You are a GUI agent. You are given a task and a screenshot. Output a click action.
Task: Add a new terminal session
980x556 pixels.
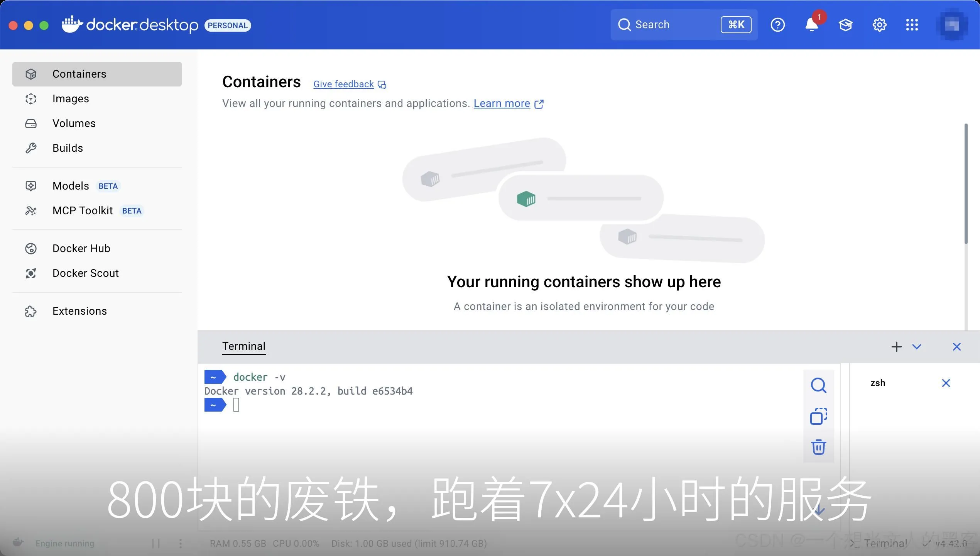896,347
